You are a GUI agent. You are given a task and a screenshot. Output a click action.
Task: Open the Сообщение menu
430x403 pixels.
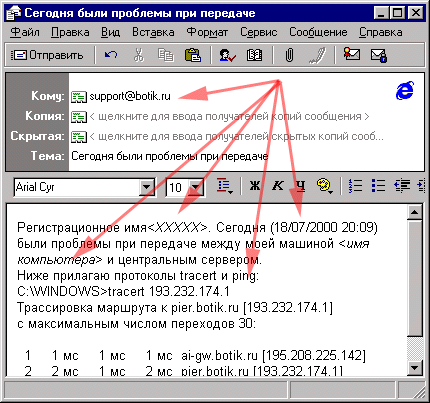point(318,32)
